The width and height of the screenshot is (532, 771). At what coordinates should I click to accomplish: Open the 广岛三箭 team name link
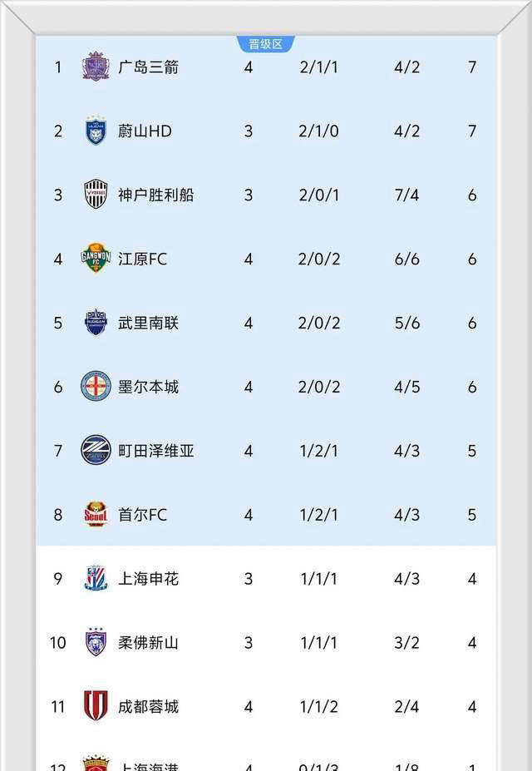tap(148, 67)
